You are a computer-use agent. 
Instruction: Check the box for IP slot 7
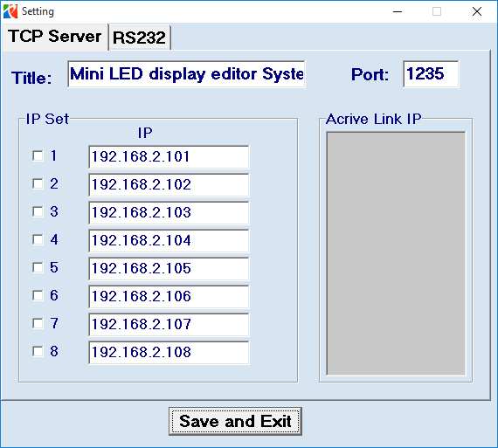click(38, 323)
